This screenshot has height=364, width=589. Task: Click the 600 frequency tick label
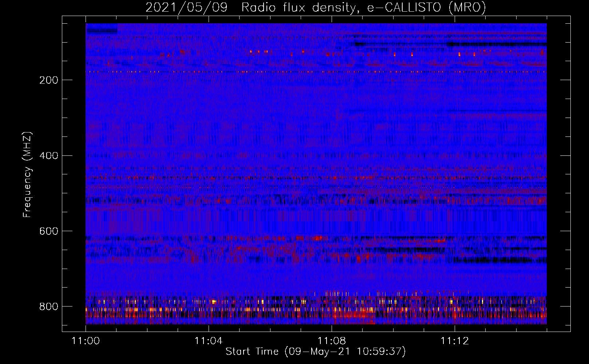coord(49,232)
